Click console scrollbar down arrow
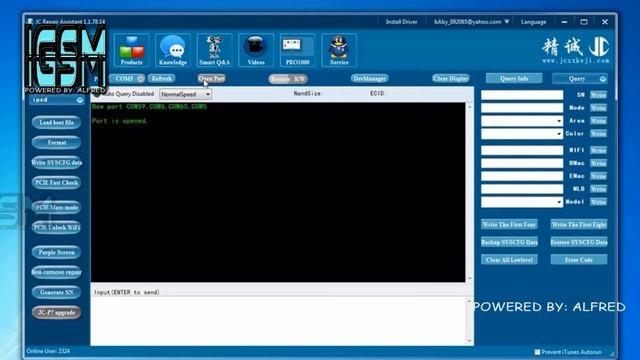This screenshot has height=360, width=640. [x=469, y=278]
